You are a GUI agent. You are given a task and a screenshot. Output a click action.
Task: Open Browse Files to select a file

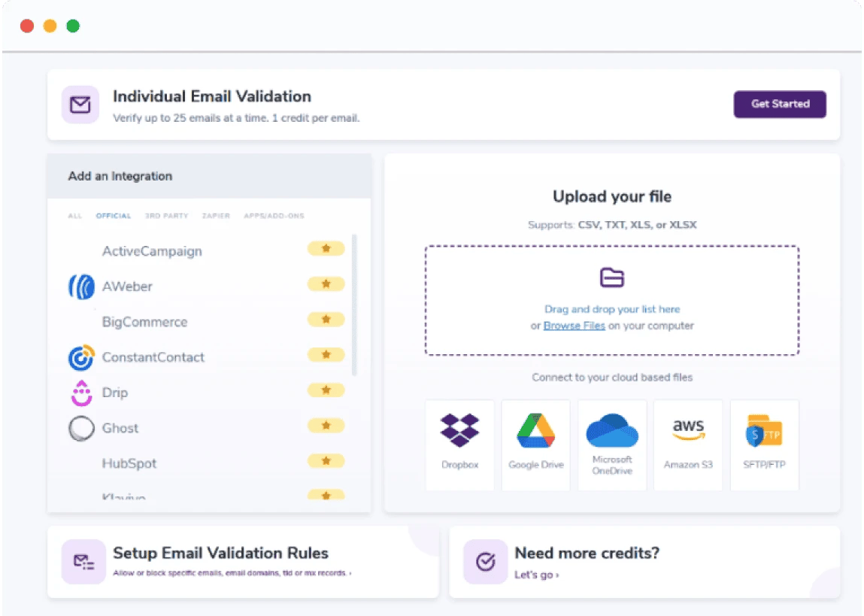574,326
